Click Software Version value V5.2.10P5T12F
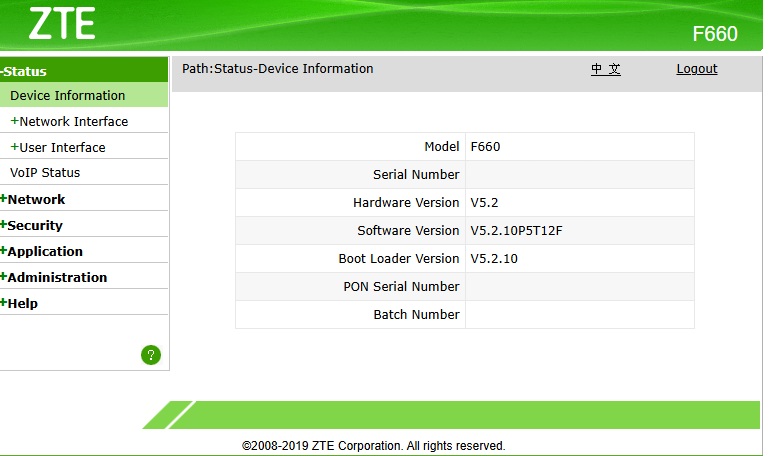The width and height of the screenshot is (771, 456). click(516, 231)
